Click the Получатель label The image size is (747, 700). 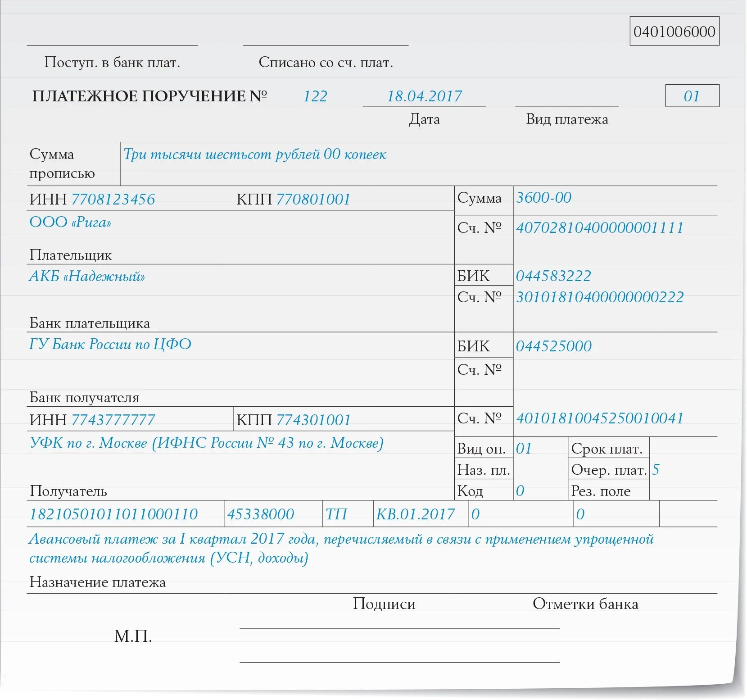pyautogui.click(x=68, y=491)
